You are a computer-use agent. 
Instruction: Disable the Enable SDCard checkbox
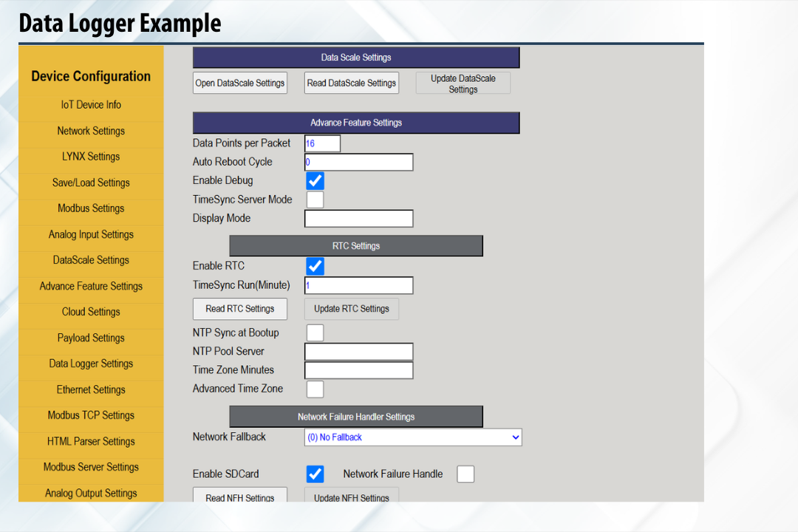click(x=315, y=474)
